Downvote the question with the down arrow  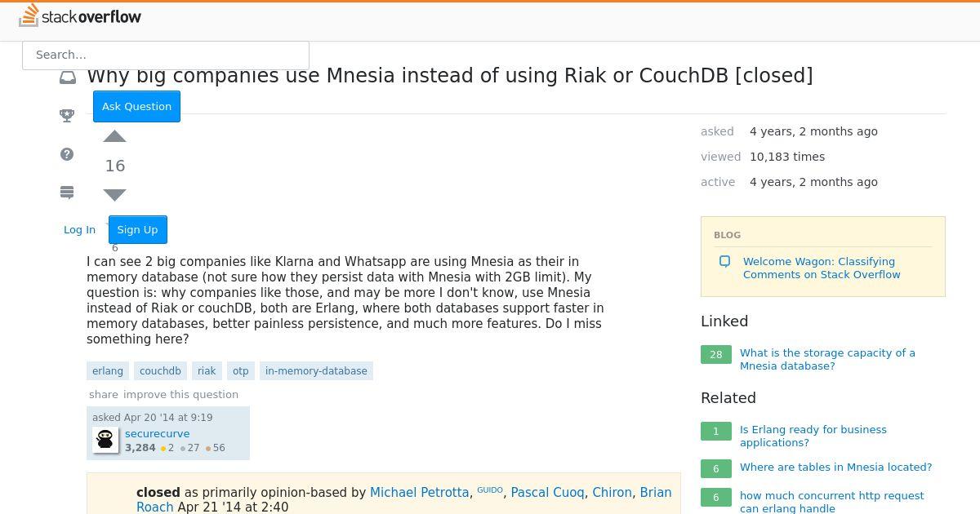[115, 194]
